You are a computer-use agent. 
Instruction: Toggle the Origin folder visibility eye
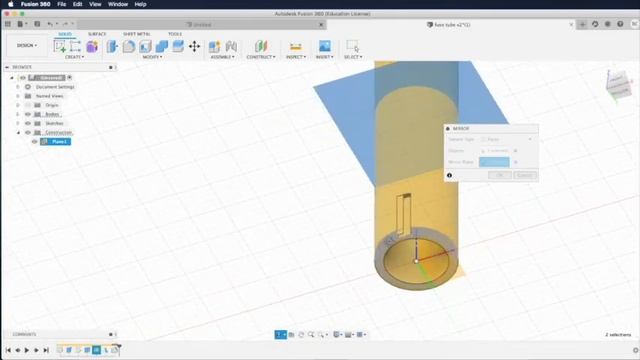[28, 105]
